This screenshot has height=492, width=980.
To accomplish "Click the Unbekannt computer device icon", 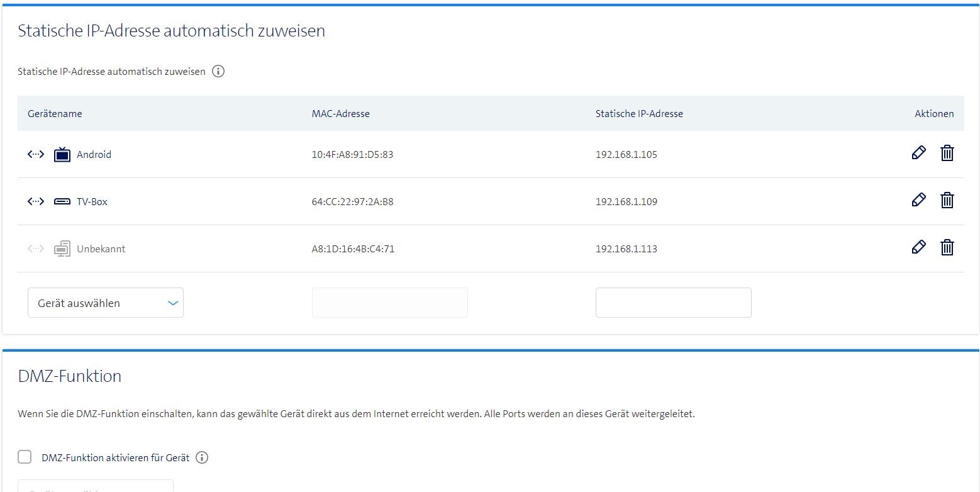I will (62, 249).
